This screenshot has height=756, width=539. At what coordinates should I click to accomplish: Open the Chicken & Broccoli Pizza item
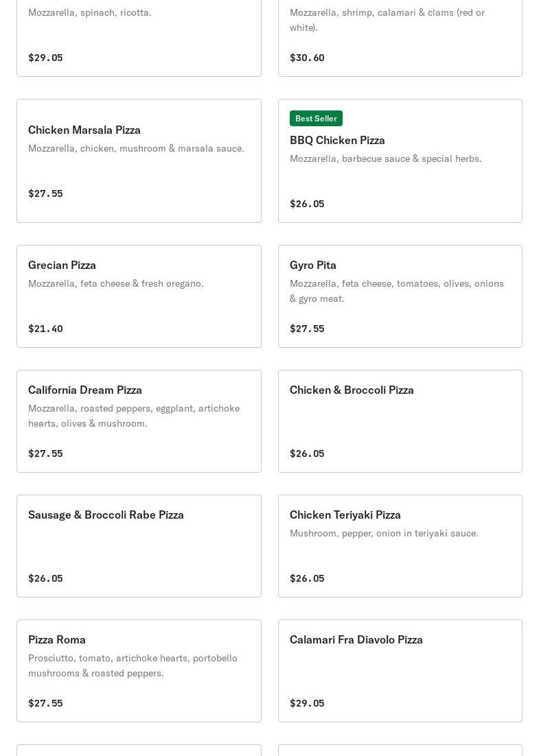[x=400, y=421]
